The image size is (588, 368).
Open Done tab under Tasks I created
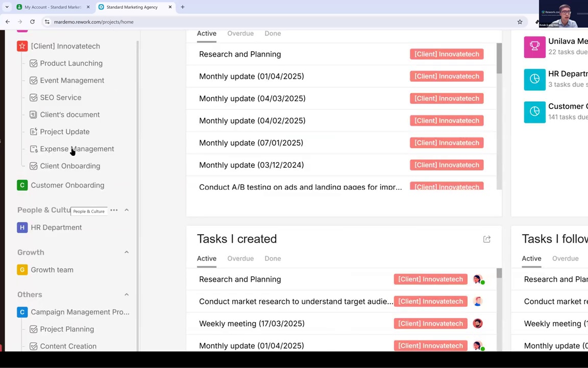(273, 258)
